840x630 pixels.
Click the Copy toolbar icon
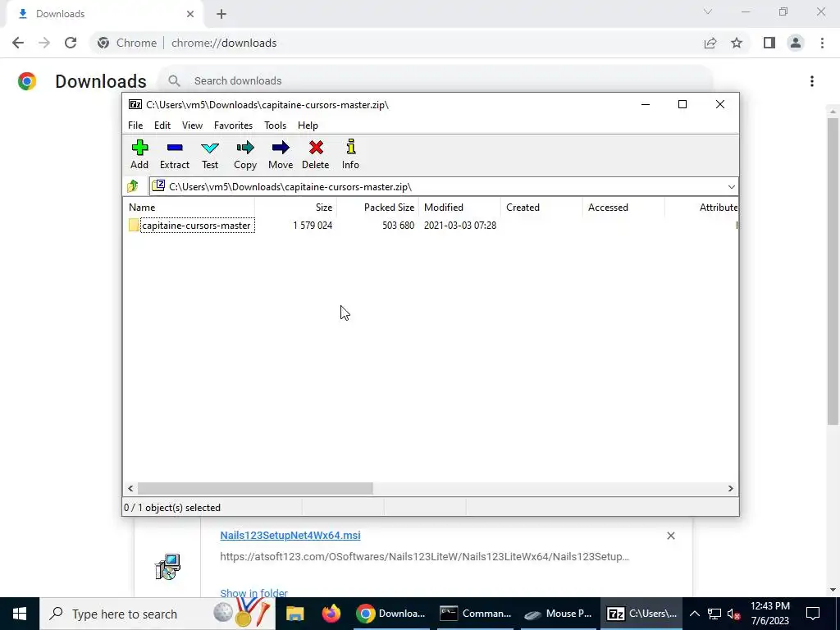245,154
